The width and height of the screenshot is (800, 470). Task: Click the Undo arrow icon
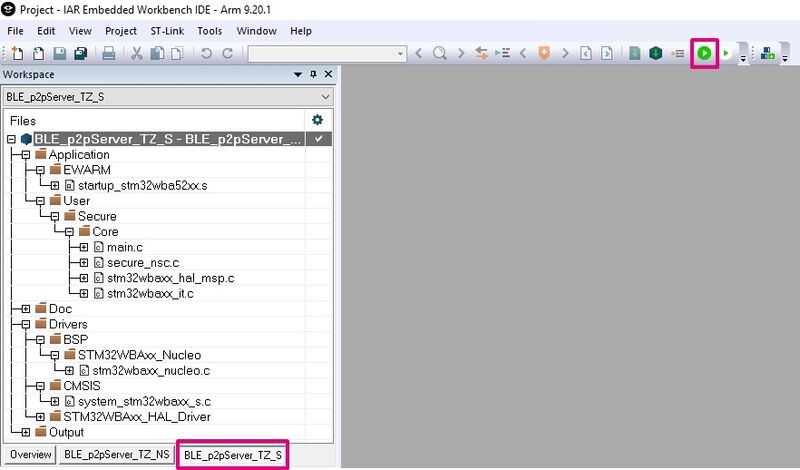coord(206,53)
